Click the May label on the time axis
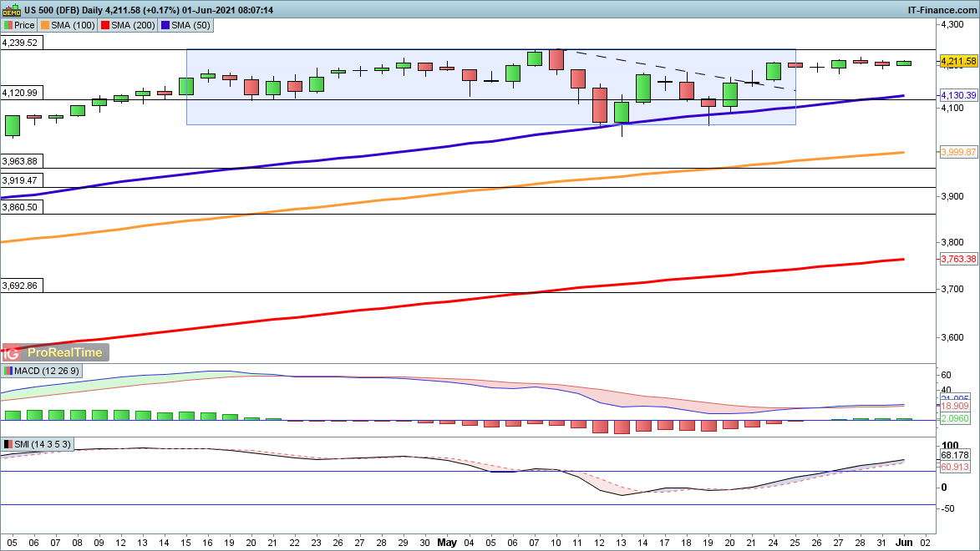The height and width of the screenshot is (551, 980). 447,542
